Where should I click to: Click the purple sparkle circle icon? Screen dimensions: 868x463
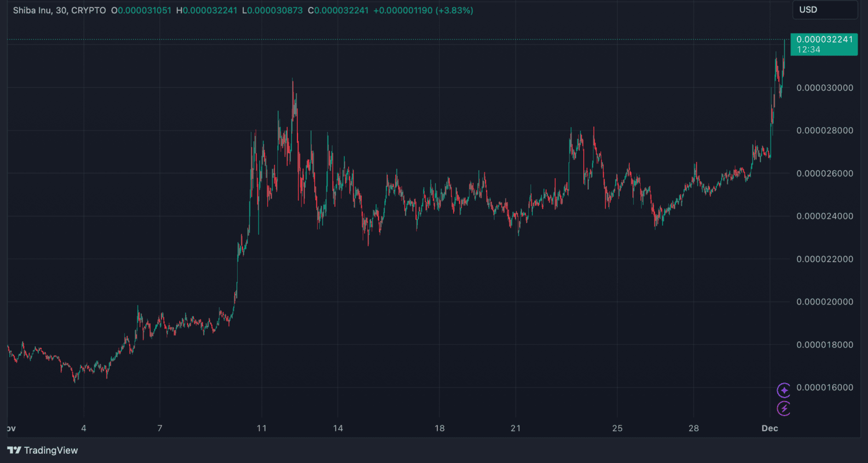coord(784,391)
